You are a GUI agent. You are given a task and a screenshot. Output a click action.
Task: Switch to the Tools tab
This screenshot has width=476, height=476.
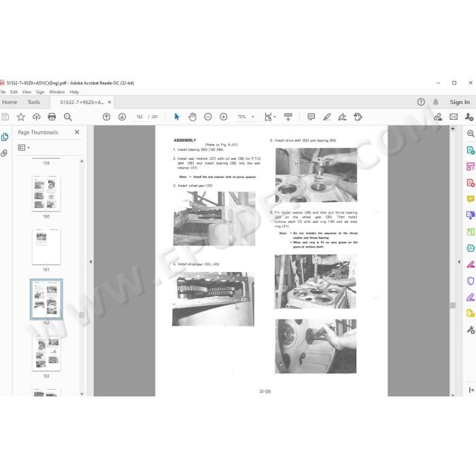pyautogui.click(x=34, y=102)
